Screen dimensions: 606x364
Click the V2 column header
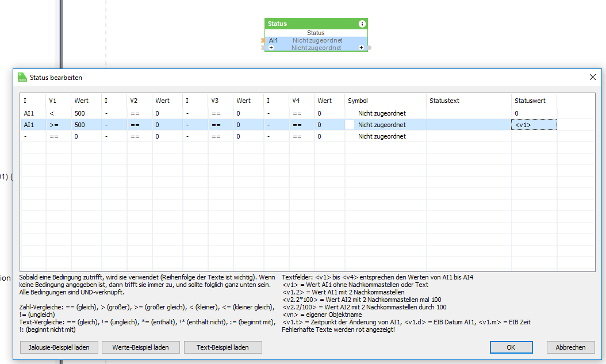click(140, 101)
